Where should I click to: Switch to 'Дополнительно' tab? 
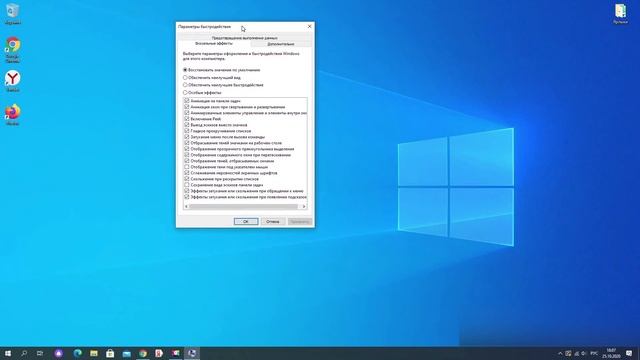281,44
